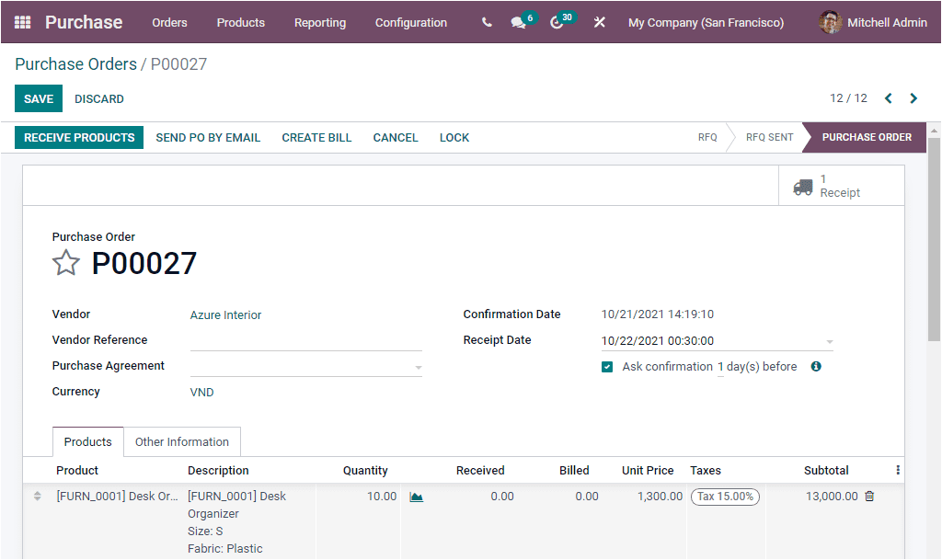Open activities using the clock icon
The height and width of the screenshot is (560, 942).
[x=556, y=22]
